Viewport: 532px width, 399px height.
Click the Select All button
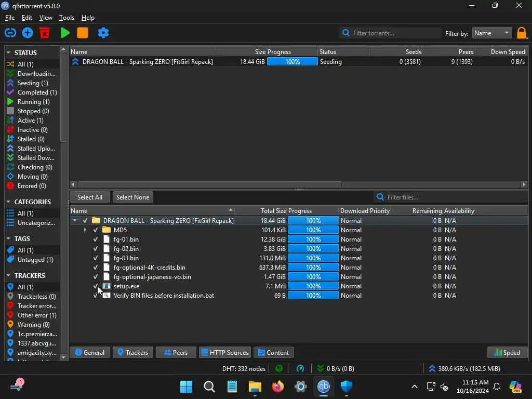(89, 197)
